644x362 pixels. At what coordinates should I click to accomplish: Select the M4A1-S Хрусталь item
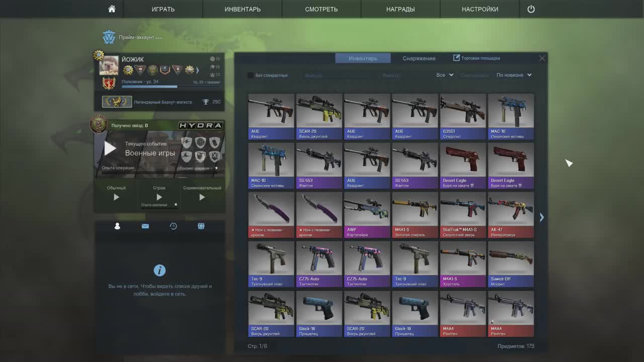(463, 264)
